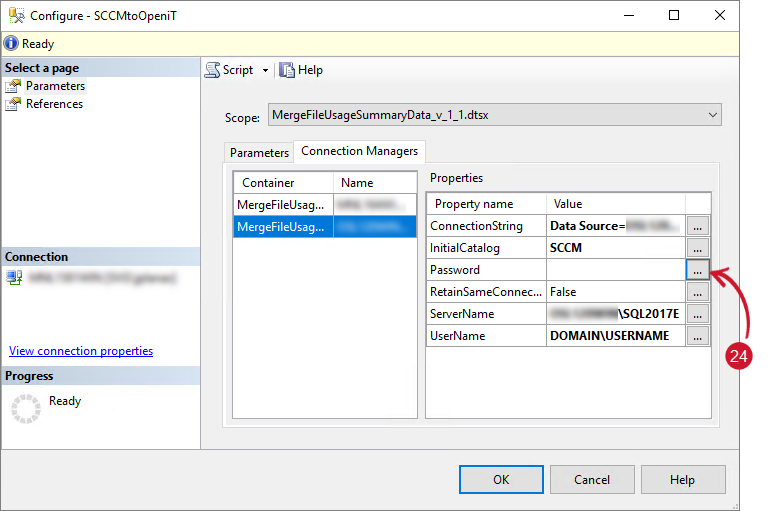Open ellipsis button for Password

[698, 270]
